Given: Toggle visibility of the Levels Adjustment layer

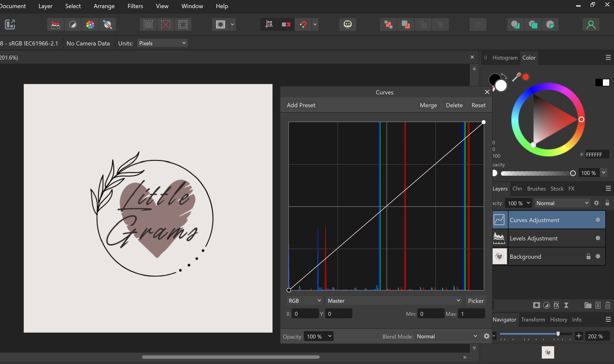Looking at the screenshot, I should pos(598,238).
